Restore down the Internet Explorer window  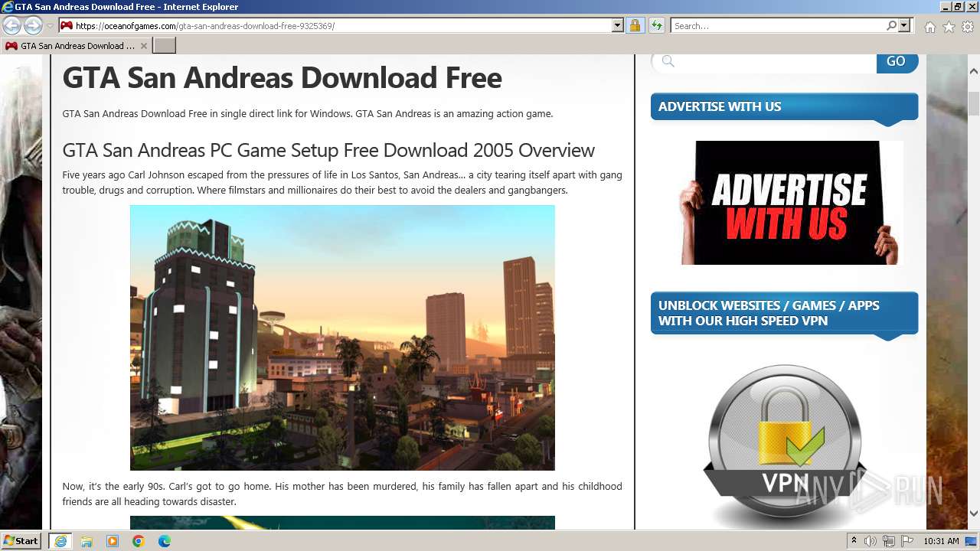click(959, 6)
